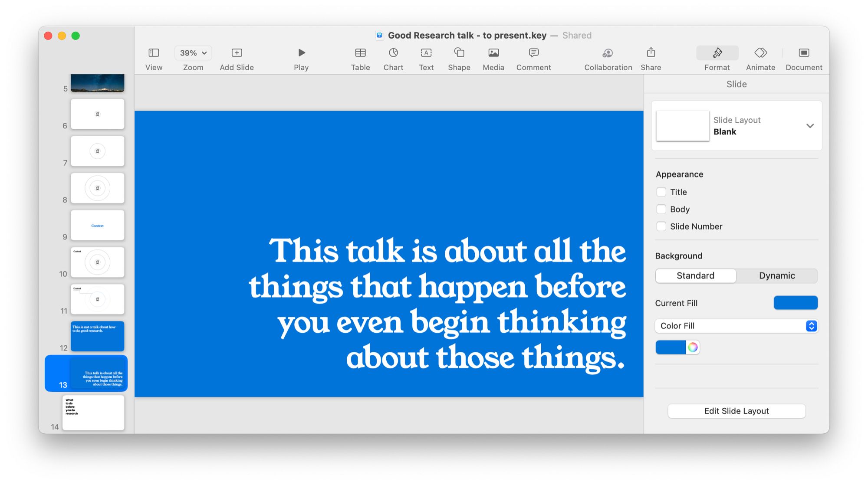Screen dimensions: 868x485
Task: Enable the Title checkbox under Appearance
Action: coord(661,192)
